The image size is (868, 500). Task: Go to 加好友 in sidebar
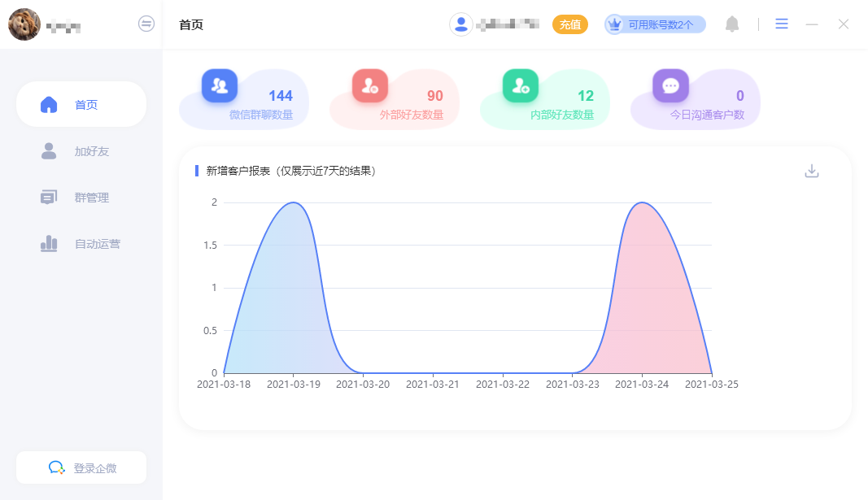coord(81,151)
